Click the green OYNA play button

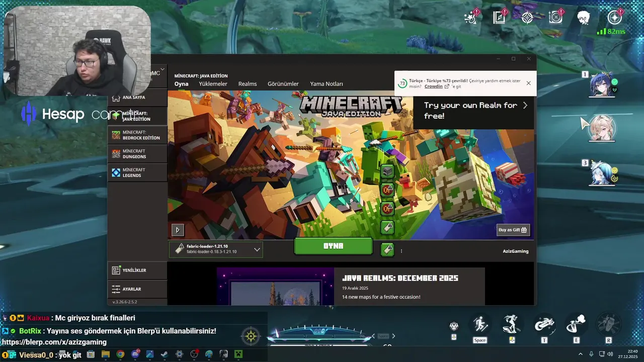click(x=333, y=246)
